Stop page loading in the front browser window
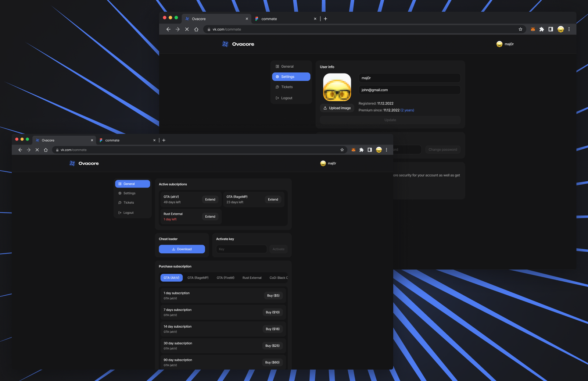This screenshot has width=588, height=381. tap(37, 150)
